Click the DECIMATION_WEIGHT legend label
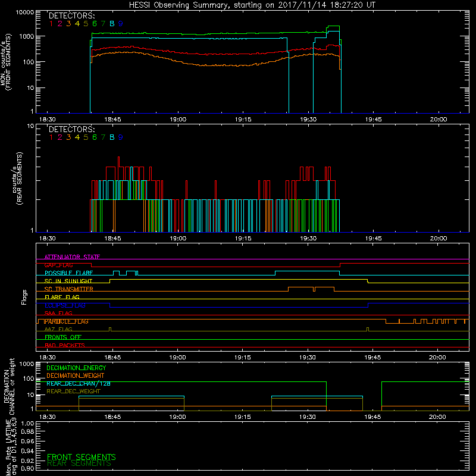Viewport: 476px width, 476px height. [x=76, y=375]
